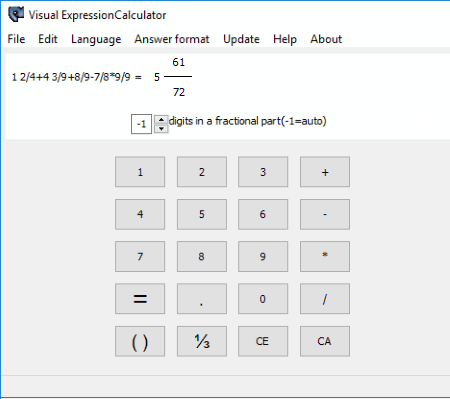
Task: Click the digit 1 key
Action: [x=140, y=172]
